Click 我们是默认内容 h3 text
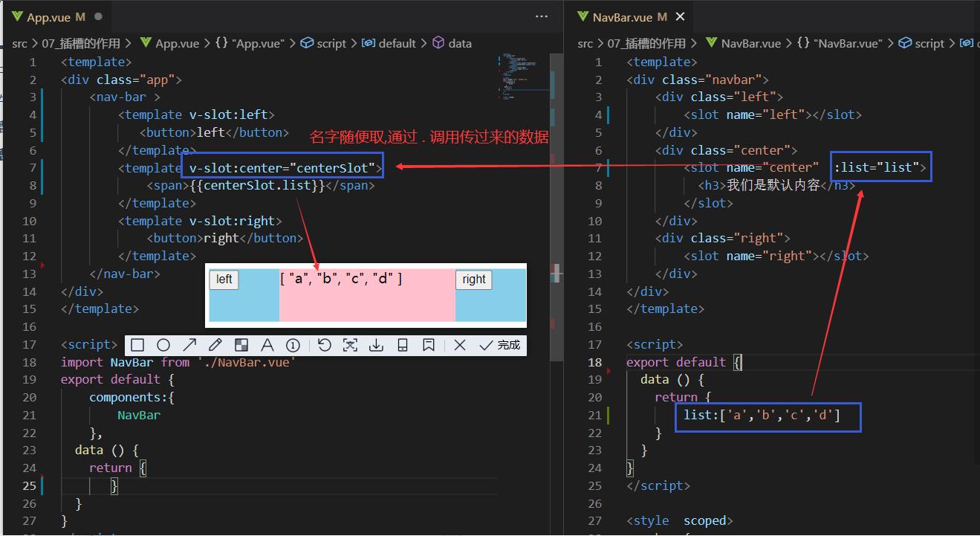 pos(773,185)
